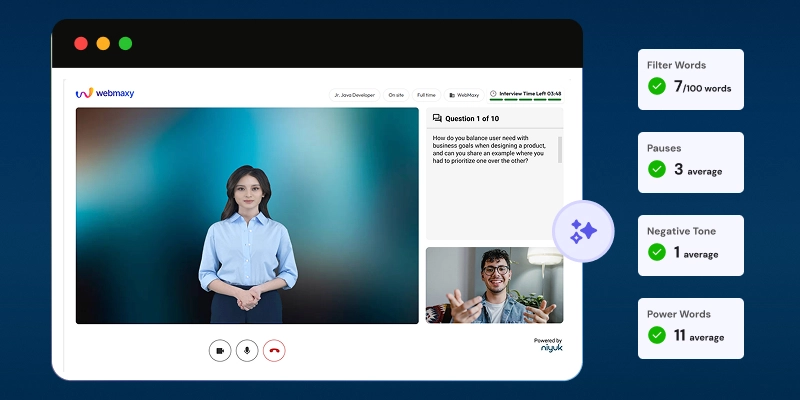Click the Question 1 of 10 heading
The width and height of the screenshot is (800, 400).
(472, 118)
